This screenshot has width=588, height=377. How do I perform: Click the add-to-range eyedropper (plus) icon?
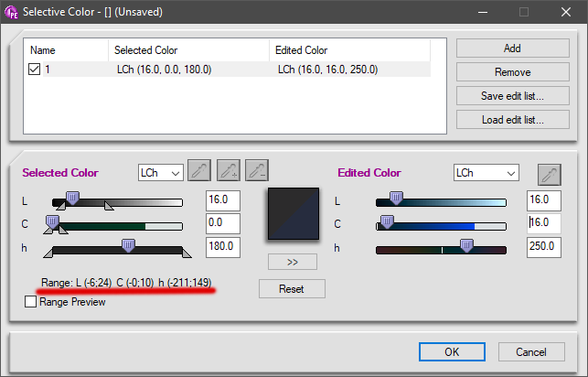click(x=228, y=171)
